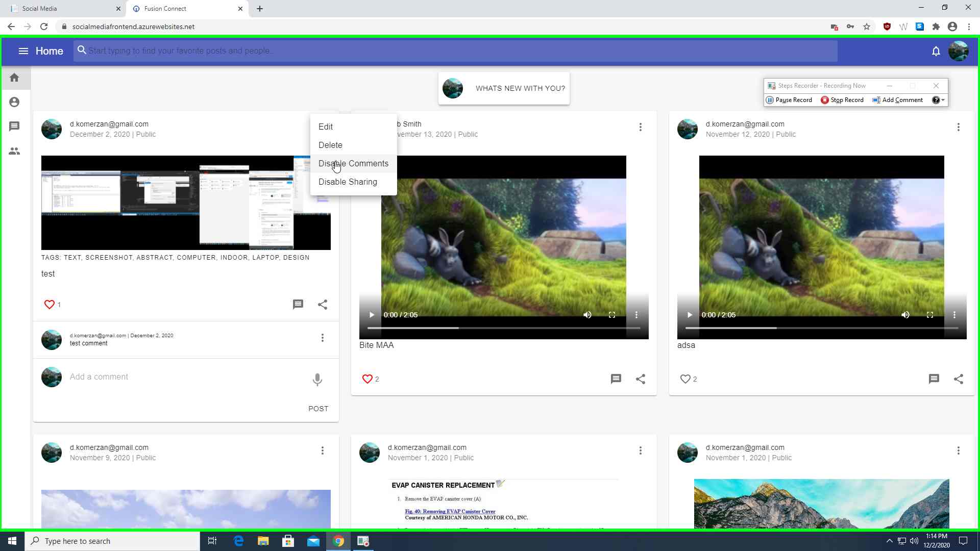Open post options on November 1 EVAP post
This screenshot has height=551, width=980.
(x=641, y=450)
